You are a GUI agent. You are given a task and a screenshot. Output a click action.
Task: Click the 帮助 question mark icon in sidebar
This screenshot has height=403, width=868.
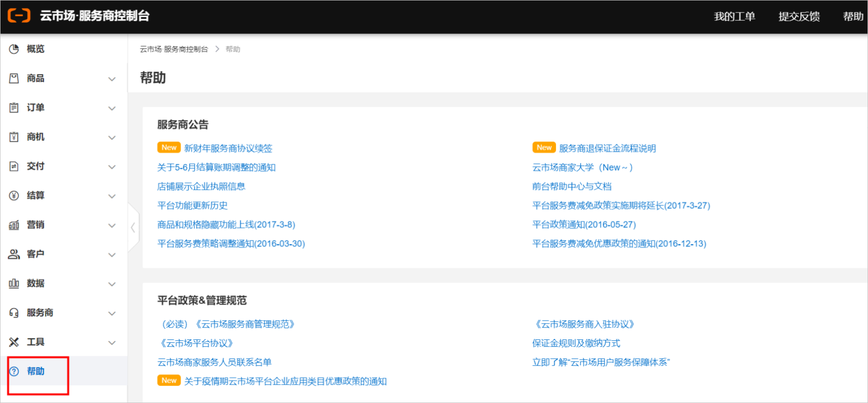14,371
